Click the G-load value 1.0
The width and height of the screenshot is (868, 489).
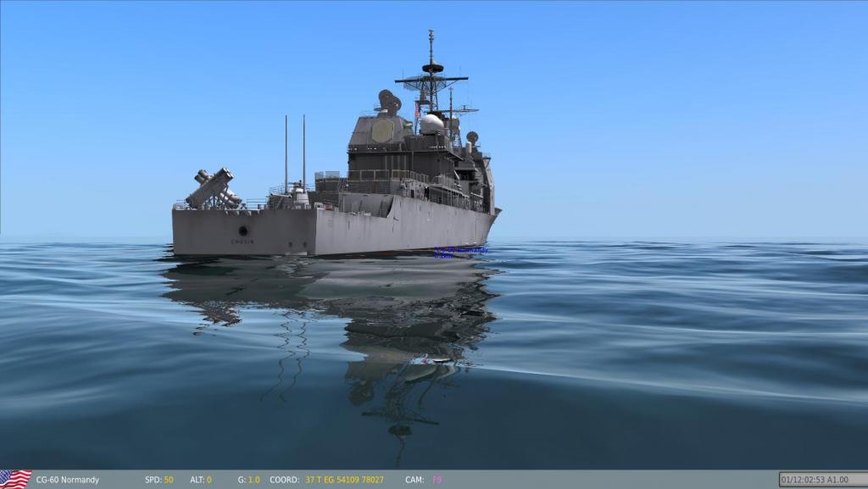pos(253,481)
